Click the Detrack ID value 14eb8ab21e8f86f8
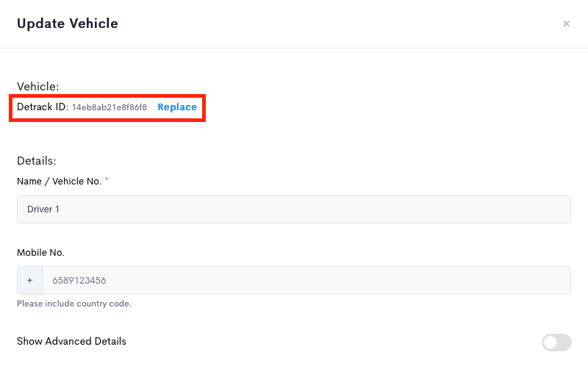 click(x=110, y=107)
